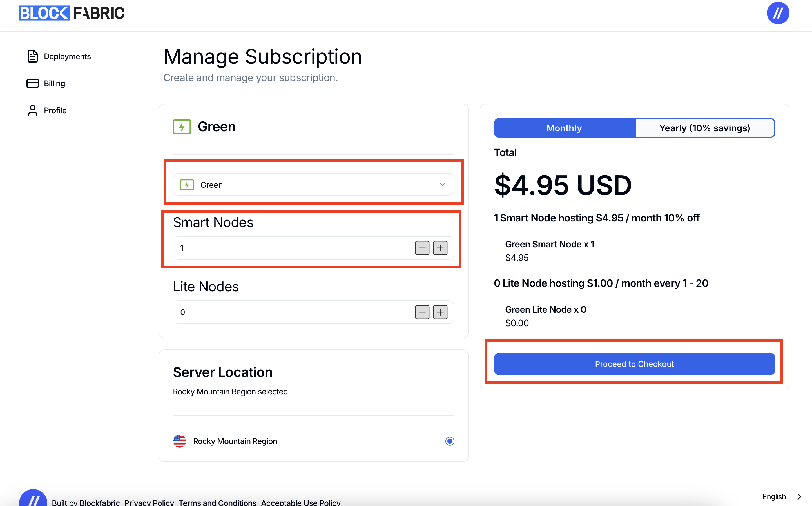Open the Green plan dropdown
This screenshot has width=812, height=506.
pyautogui.click(x=313, y=184)
